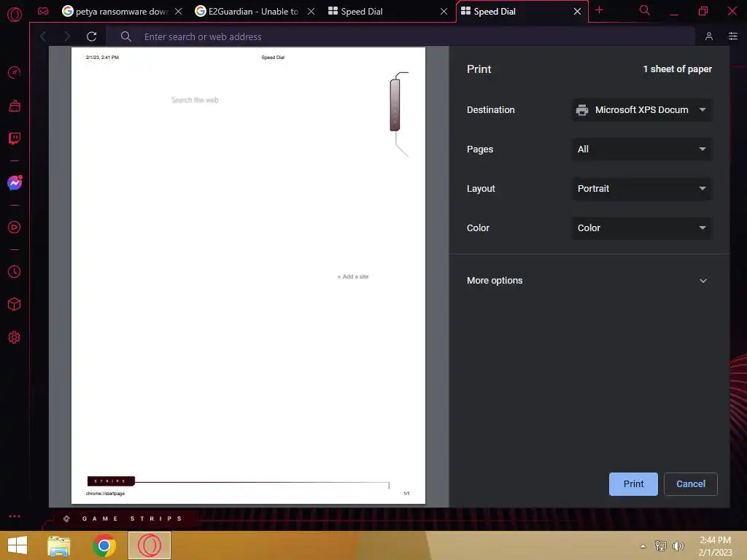Open Facebook Messenger in sidebar
Image resolution: width=747 pixels, height=560 pixels.
(15, 183)
